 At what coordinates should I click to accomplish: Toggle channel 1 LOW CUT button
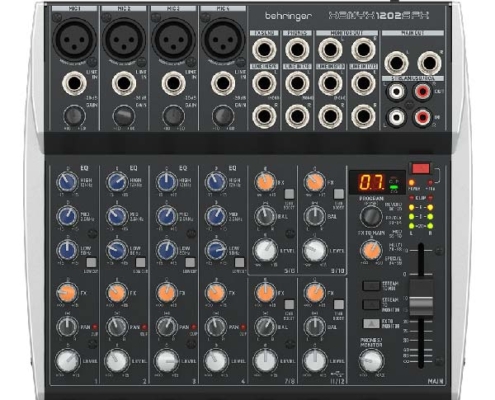point(91,262)
